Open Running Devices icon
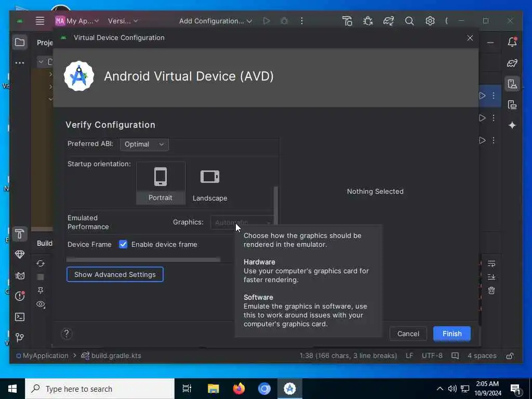Screen dimensions: 532x399 (x=512, y=104)
